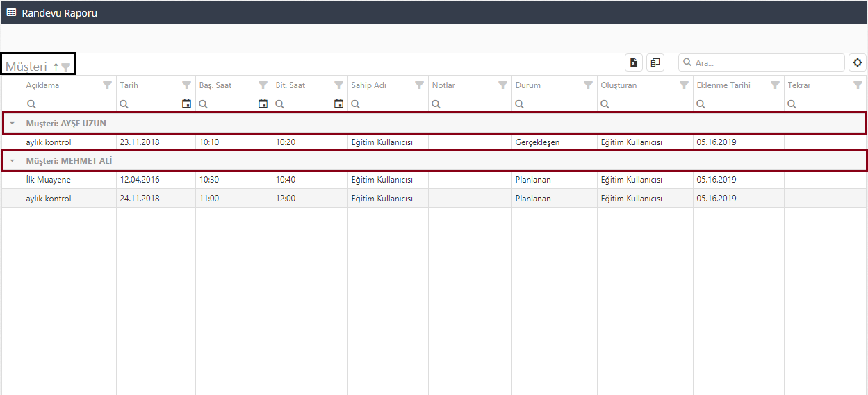Click the Müşteri grouping header
The image size is (868, 395).
[26, 67]
